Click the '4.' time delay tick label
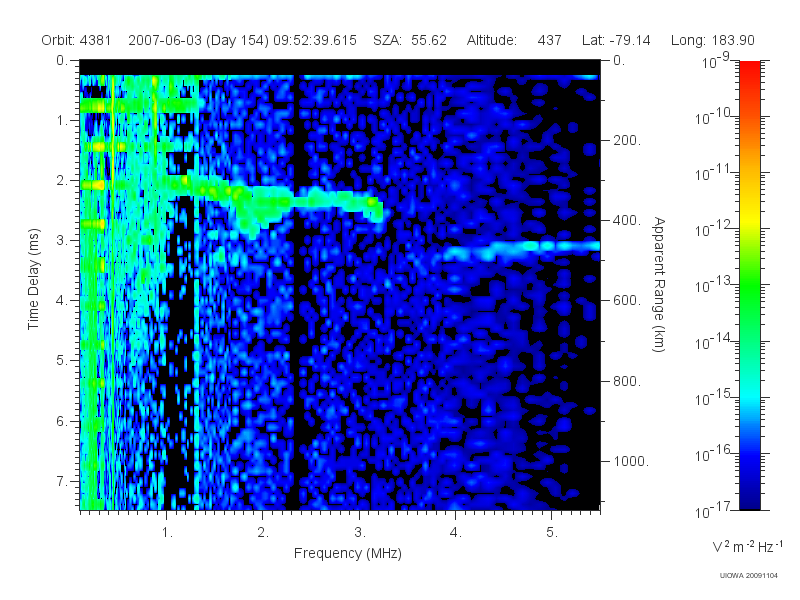Screen dimensions: 800x600 click(62, 301)
